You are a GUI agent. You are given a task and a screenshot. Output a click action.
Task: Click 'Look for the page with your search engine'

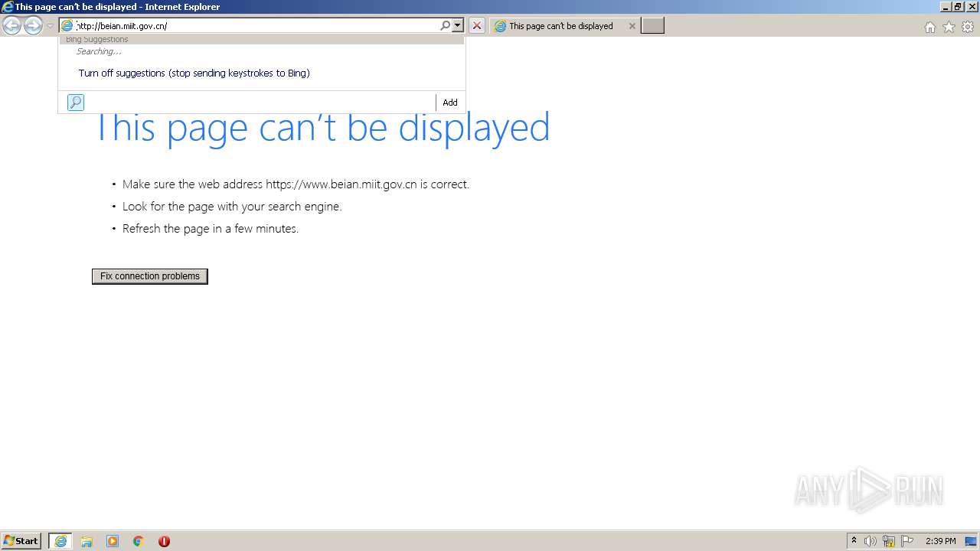[x=232, y=207]
